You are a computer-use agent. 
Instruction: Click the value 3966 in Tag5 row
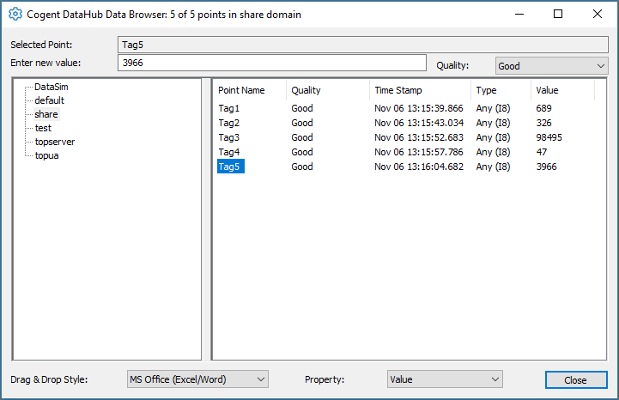point(546,167)
